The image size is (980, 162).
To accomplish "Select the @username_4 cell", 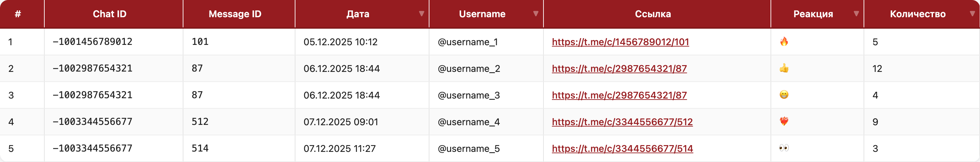I will tap(469, 122).
